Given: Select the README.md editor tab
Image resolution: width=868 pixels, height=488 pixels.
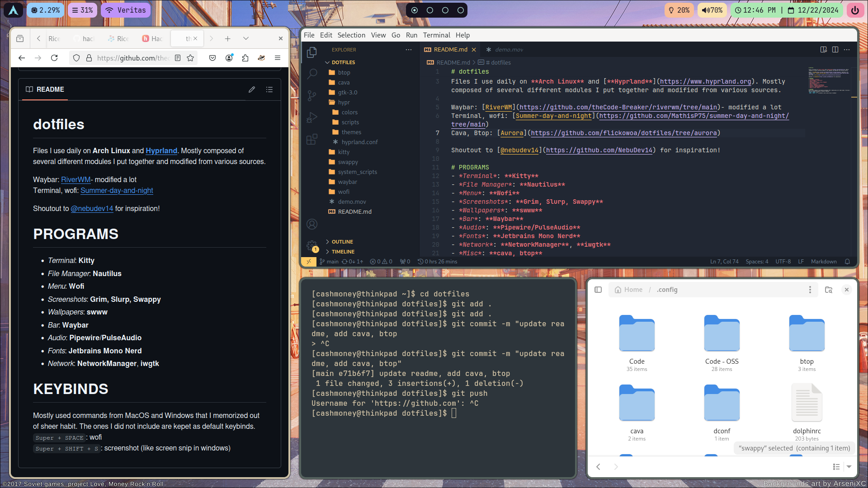Looking at the screenshot, I should pyautogui.click(x=450, y=50).
